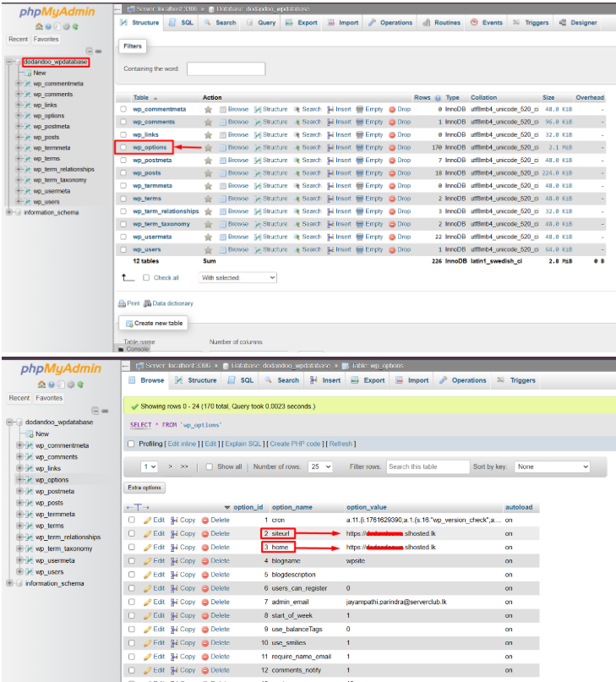Enable the Profiling checkbox

[x=130, y=444]
